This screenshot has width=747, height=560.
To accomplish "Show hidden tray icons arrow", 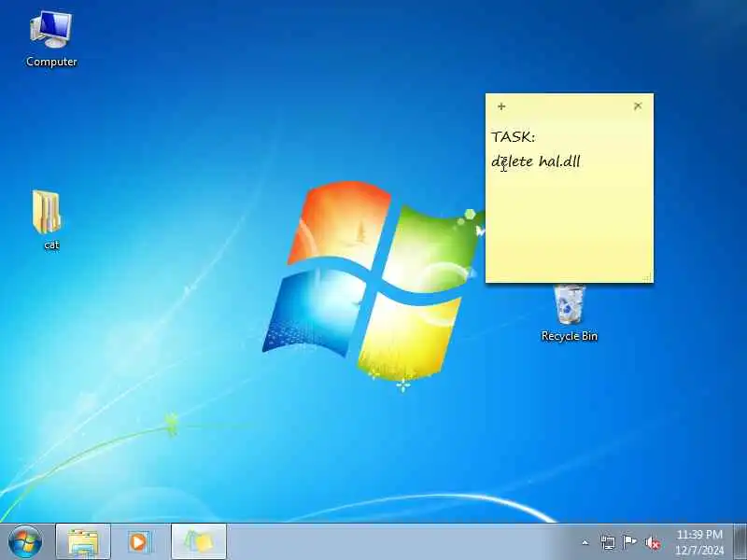I will click(x=585, y=542).
